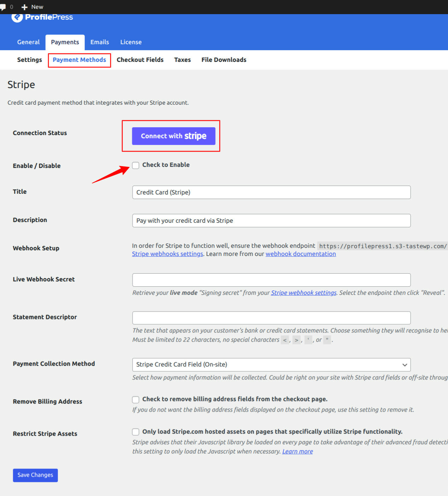Open the webhook documentation link

click(301, 254)
